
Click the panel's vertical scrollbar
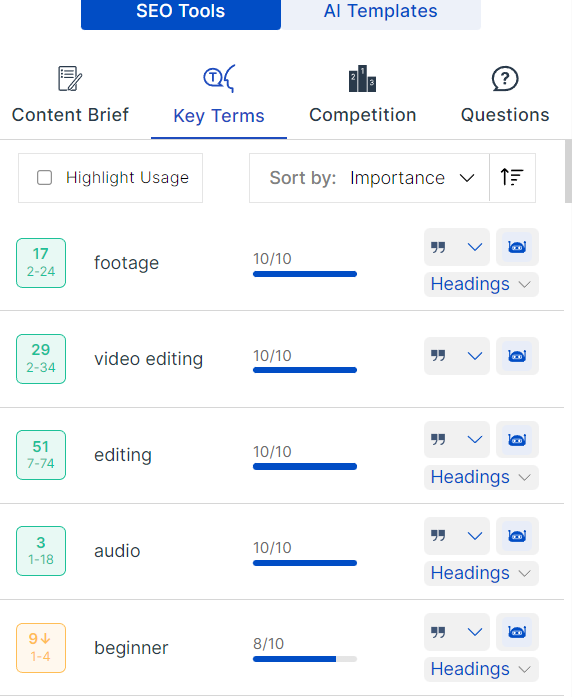[x=568, y=171]
